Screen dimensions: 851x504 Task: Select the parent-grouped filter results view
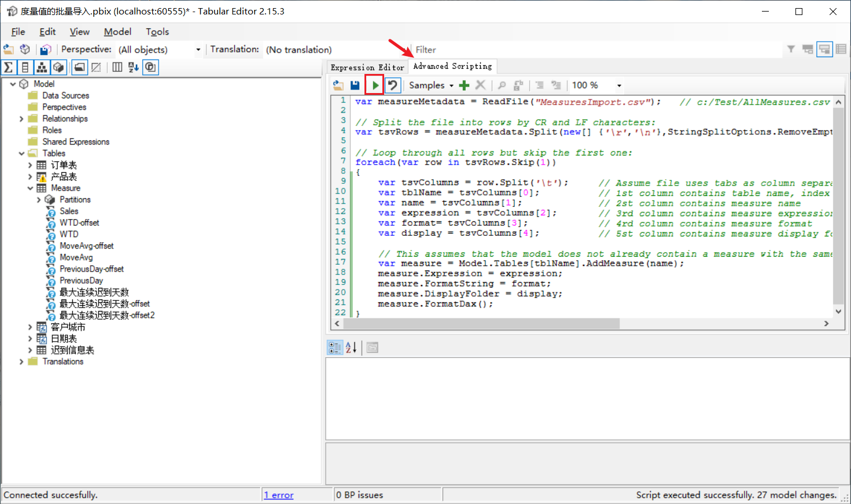(x=824, y=50)
